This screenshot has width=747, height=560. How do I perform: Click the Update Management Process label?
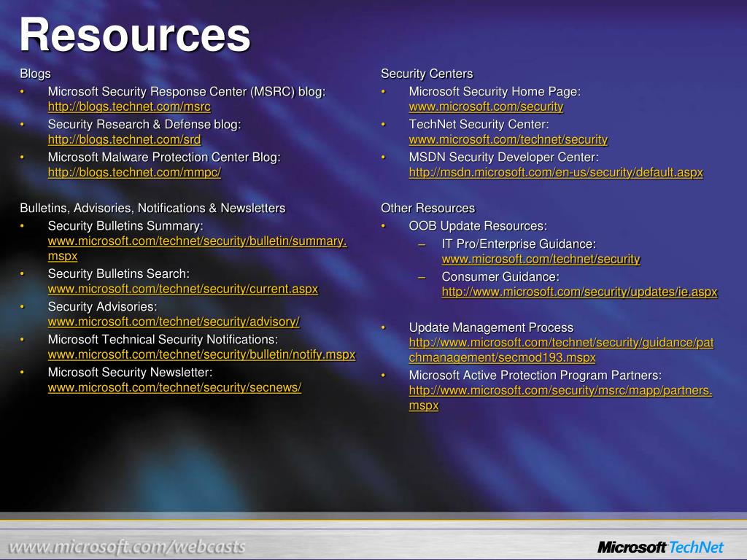point(491,327)
